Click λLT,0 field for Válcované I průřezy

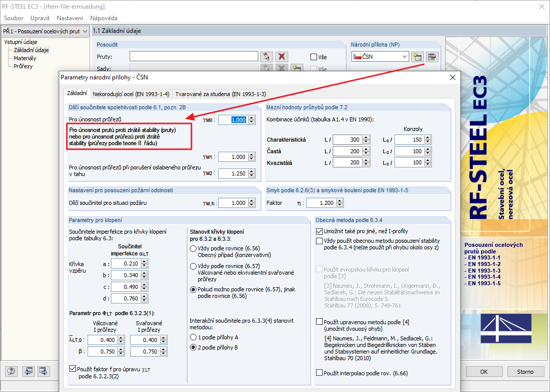[102, 340]
